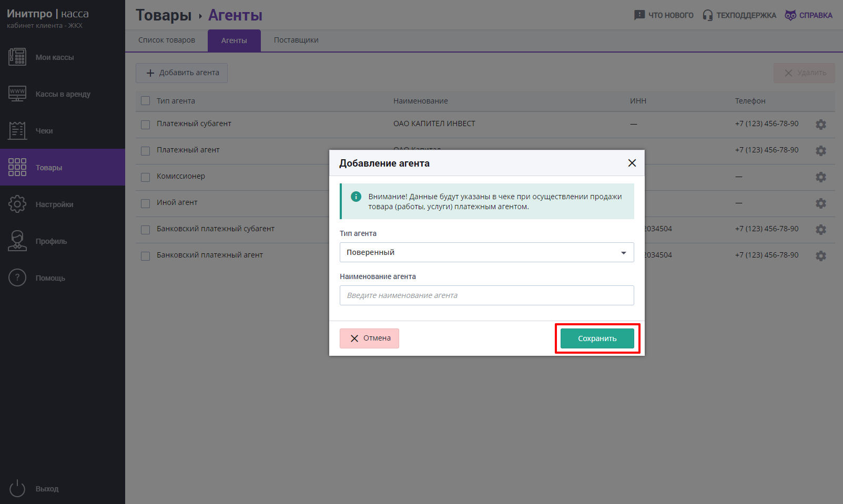
Task: Open the Помощь question mark icon
Action: click(17, 277)
